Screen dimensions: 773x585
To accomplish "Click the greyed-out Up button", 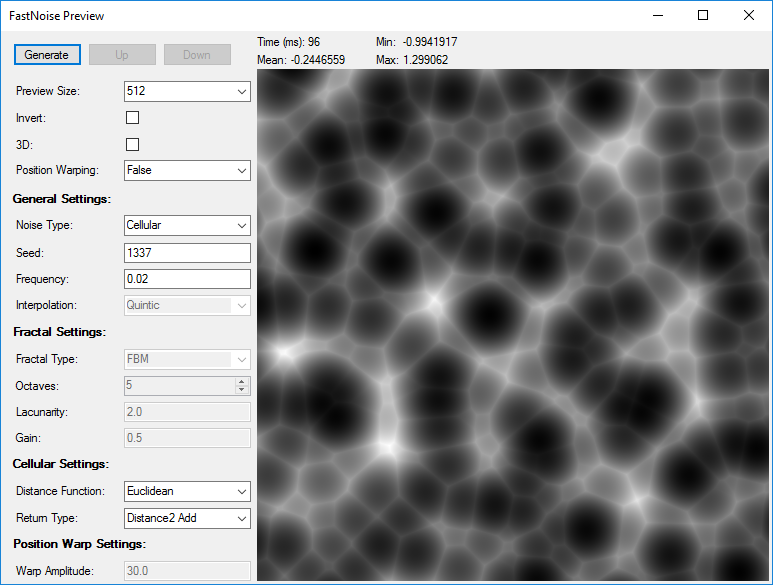I will pyautogui.click(x=122, y=55).
